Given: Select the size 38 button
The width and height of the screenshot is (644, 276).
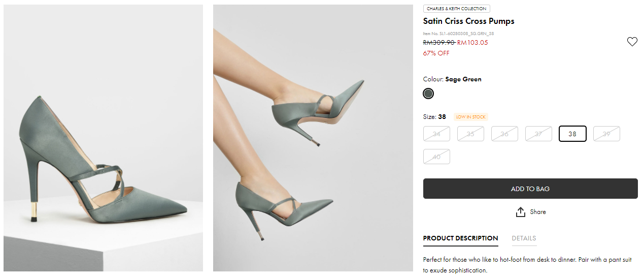Looking at the screenshot, I should point(572,134).
